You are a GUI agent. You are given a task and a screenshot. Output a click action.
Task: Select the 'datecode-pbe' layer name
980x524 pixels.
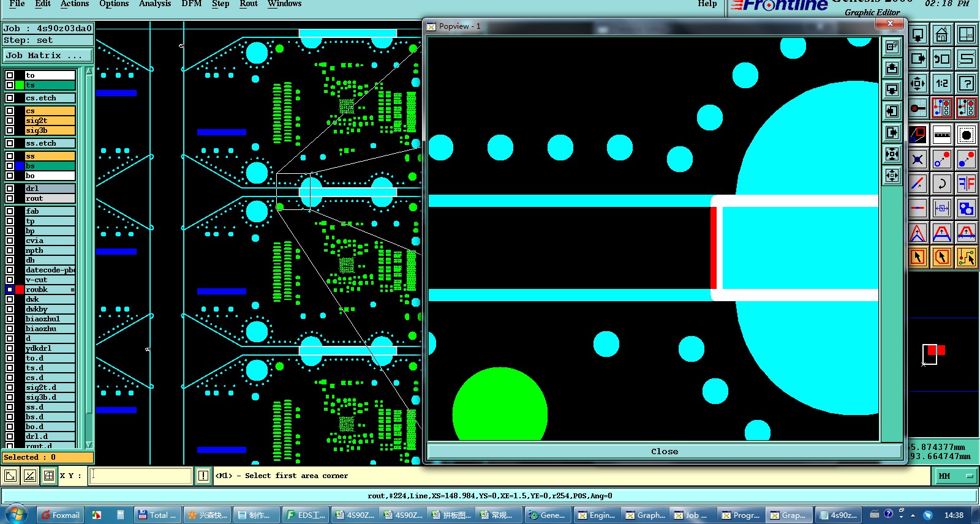(50, 270)
